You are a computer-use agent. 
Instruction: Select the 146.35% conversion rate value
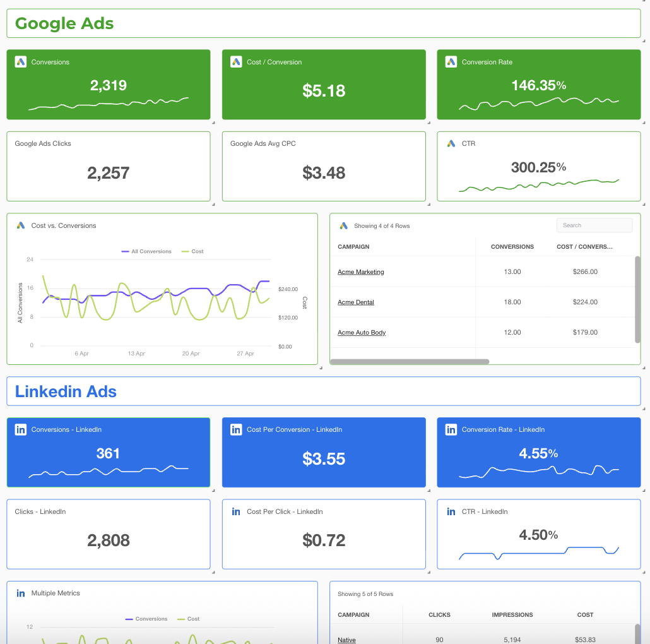tap(538, 85)
